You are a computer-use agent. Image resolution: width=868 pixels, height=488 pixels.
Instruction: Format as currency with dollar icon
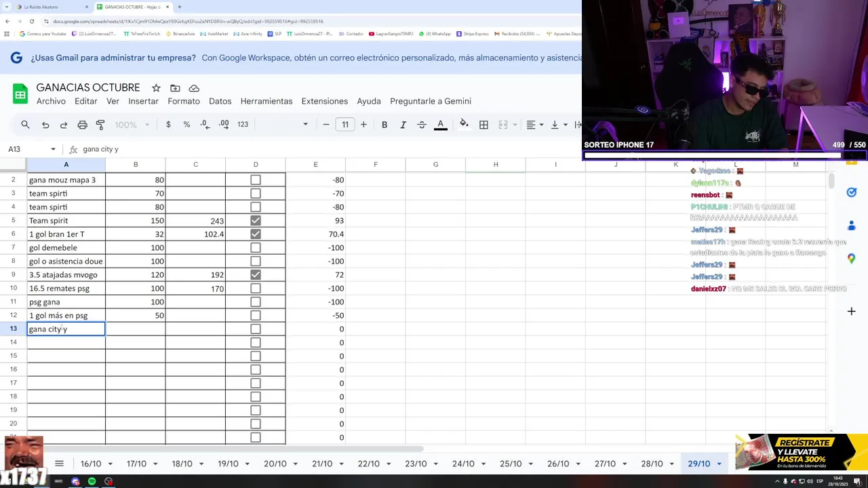(x=168, y=125)
